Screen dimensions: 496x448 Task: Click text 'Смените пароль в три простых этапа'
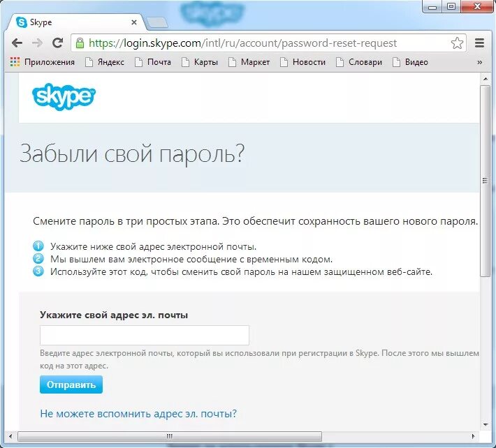click(x=126, y=221)
